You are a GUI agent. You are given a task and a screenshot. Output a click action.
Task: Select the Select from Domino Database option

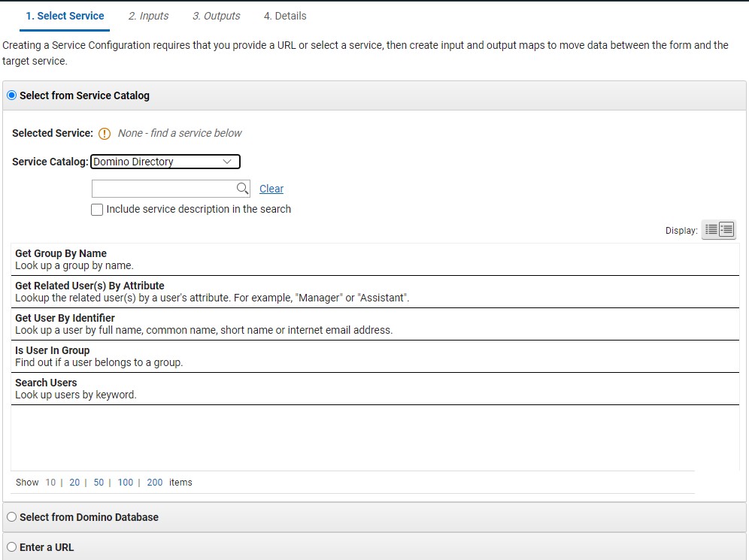[x=11, y=517]
